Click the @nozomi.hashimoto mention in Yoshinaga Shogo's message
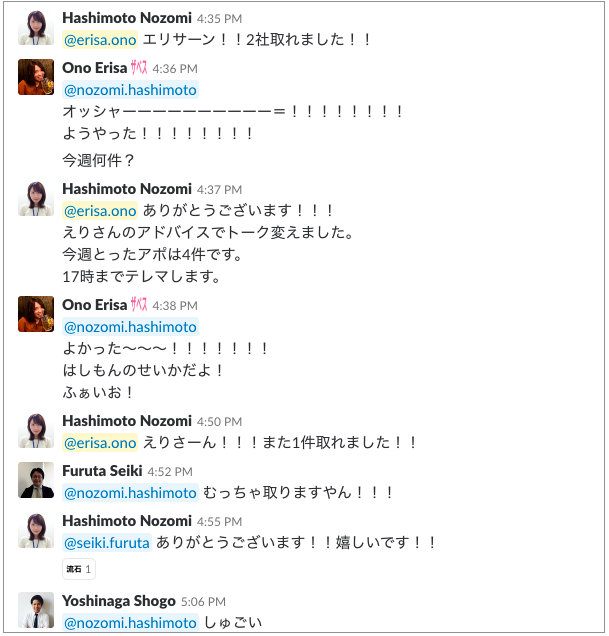 [x=130, y=623]
